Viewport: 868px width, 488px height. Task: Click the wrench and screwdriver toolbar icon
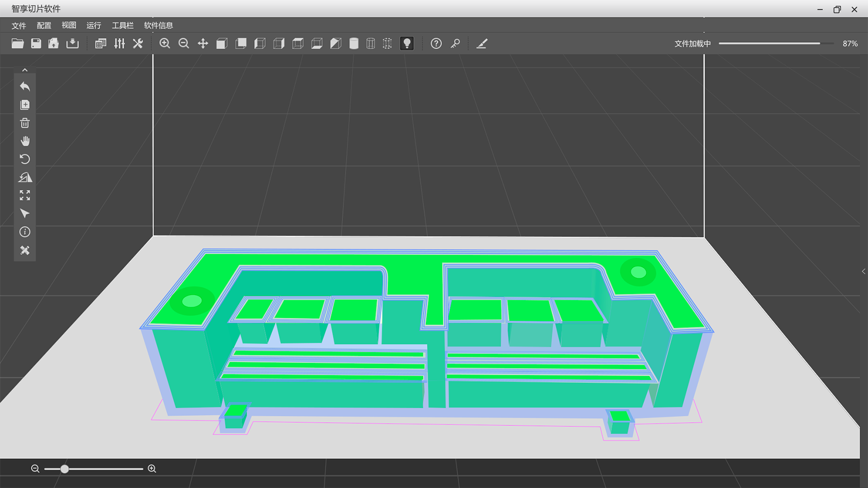pos(138,43)
